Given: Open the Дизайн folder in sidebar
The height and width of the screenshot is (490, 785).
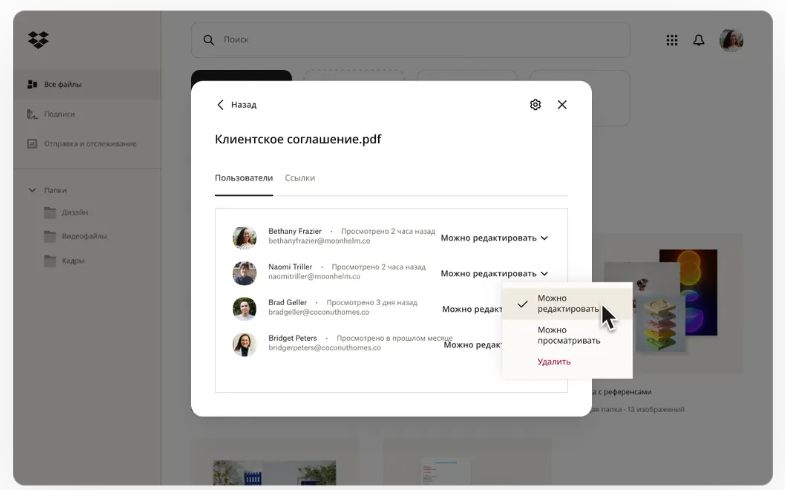Looking at the screenshot, I should (x=74, y=213).
